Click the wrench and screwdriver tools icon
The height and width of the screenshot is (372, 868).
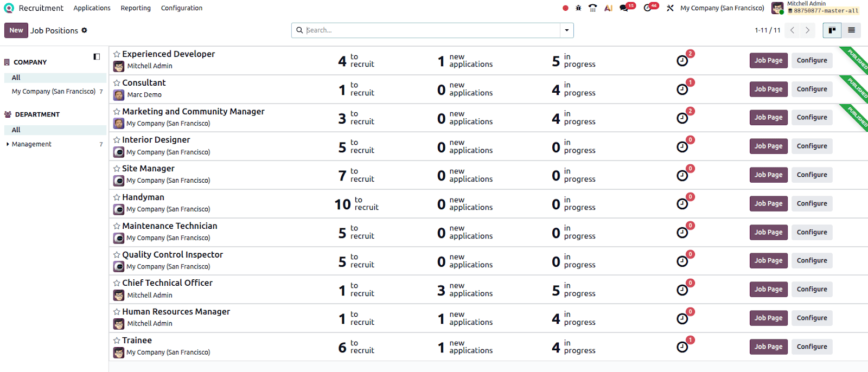[670, 8]
